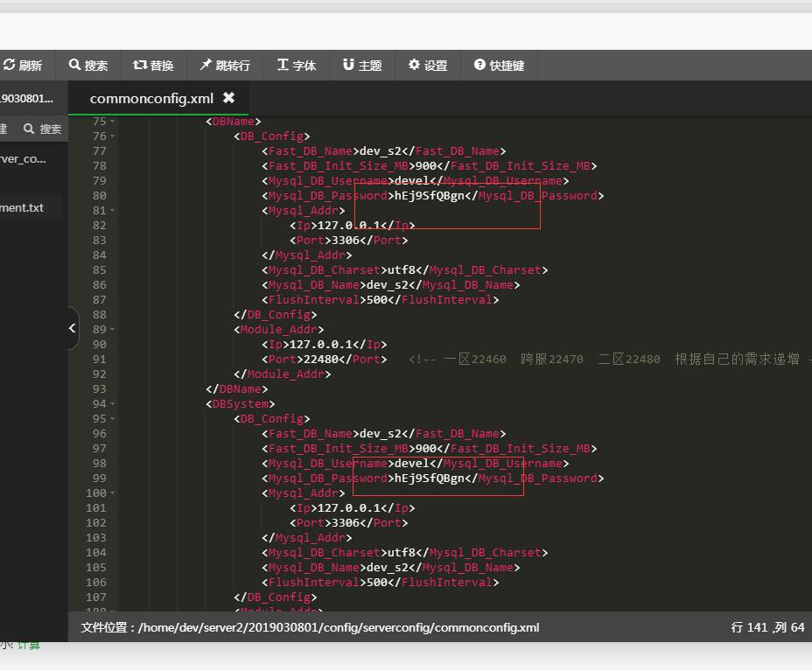Select the 9030801... folder tab in sidebar
812x671 pixels.
click(27, 98)
